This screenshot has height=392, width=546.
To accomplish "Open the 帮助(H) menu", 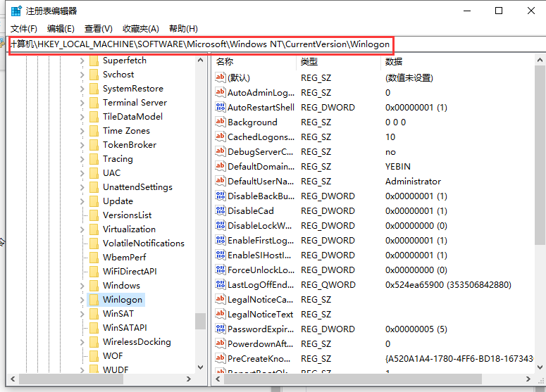I will click(183, 29).
